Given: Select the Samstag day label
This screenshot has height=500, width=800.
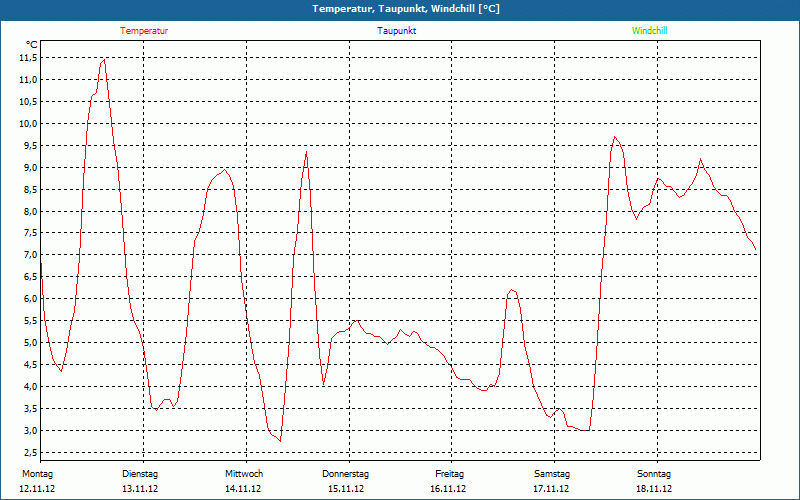Looking at the screenshot, I should coord(552,474).
